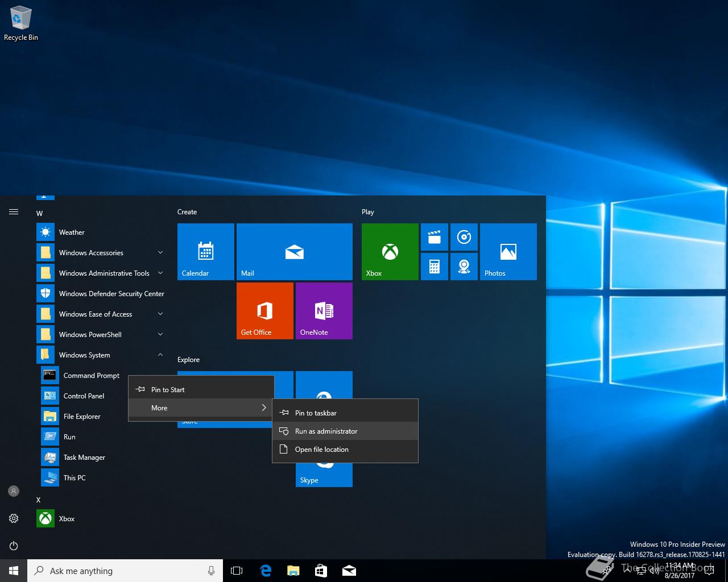Open the Mail icon on the taskbar
Image resolution: width=728 pixels, height=582 pixels.
349,571
